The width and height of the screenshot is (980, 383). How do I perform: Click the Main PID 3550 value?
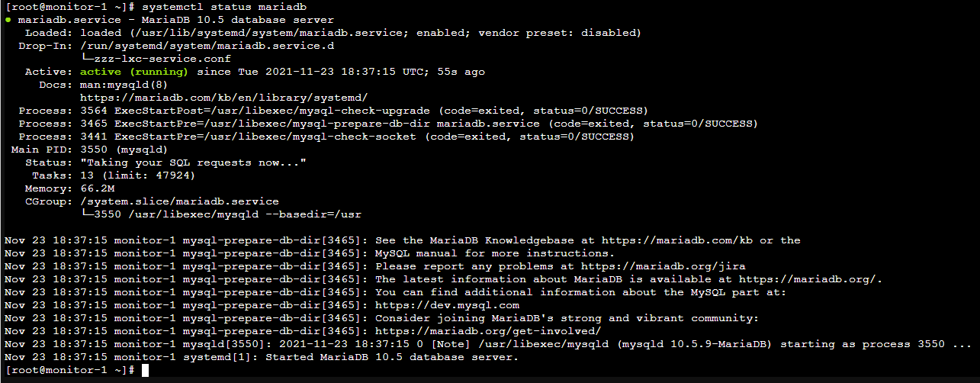tap(94, 150)
